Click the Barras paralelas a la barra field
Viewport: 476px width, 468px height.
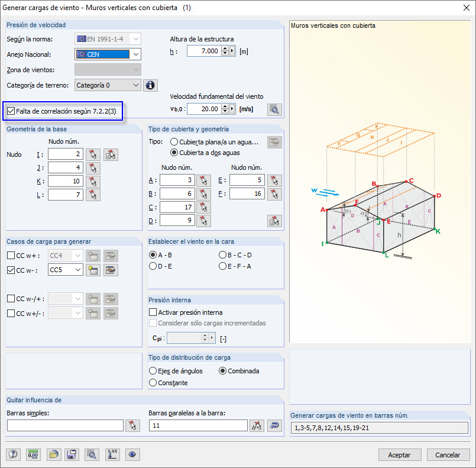coord(198,425)
